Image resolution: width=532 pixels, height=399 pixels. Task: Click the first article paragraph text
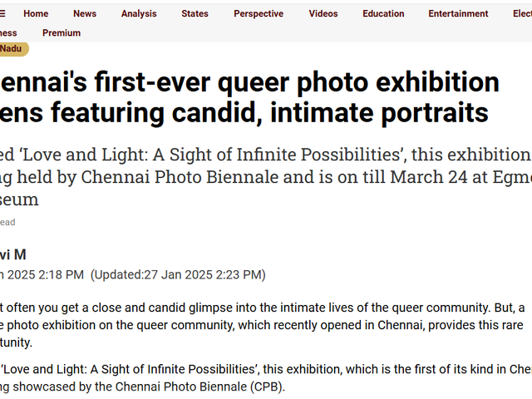pos(264,308)
